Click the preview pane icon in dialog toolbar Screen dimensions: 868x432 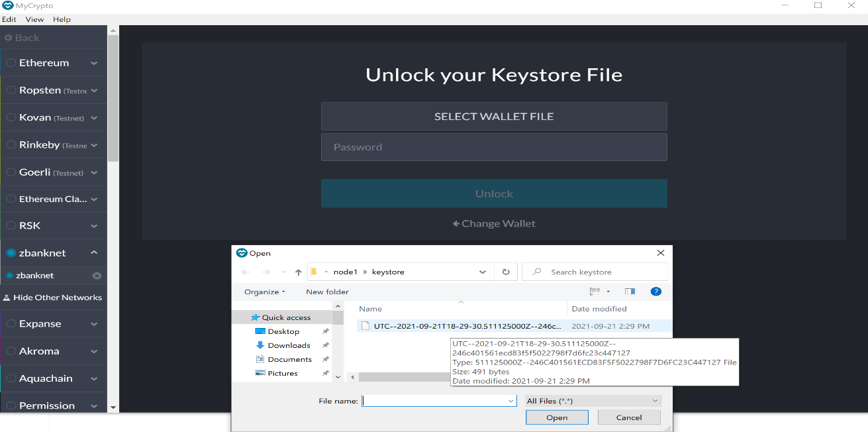coord(629,291)
